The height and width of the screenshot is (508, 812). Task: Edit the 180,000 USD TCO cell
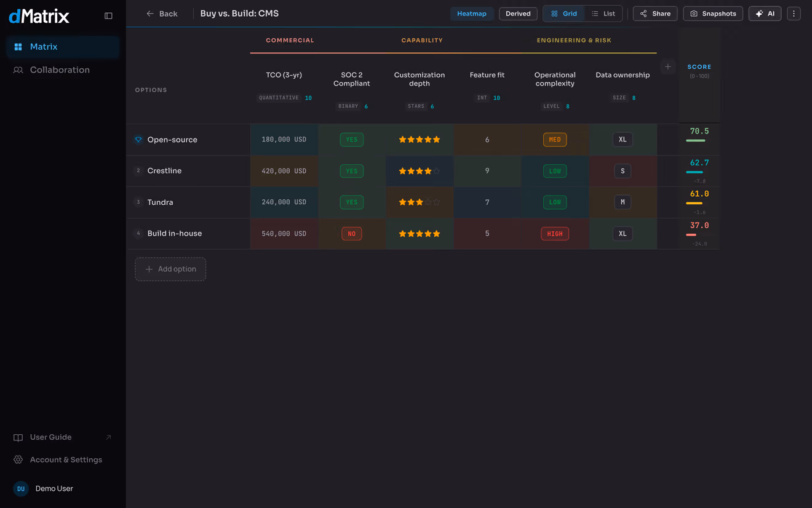tap(284, 140)
